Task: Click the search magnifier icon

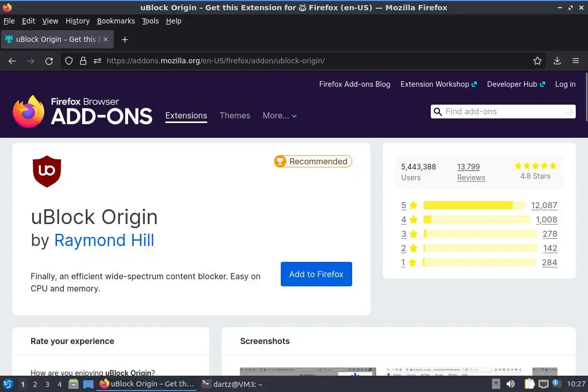Action: (437, 111)
